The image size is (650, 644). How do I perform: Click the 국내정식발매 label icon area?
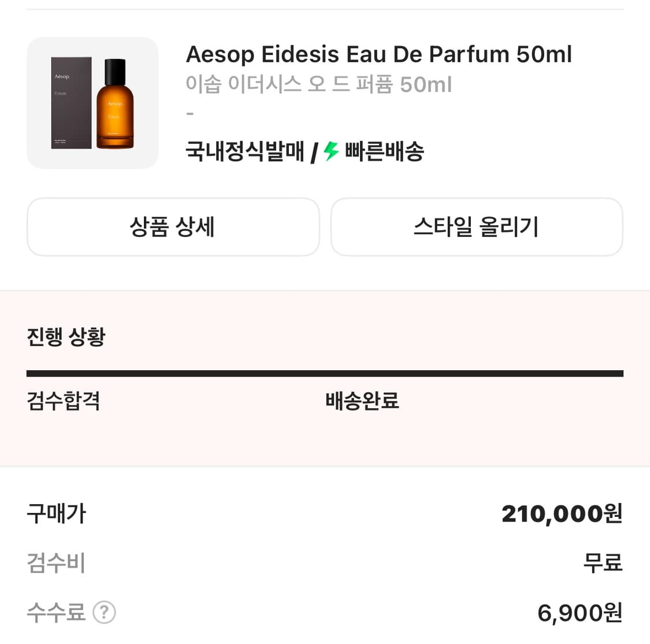(x=244, y=151)
